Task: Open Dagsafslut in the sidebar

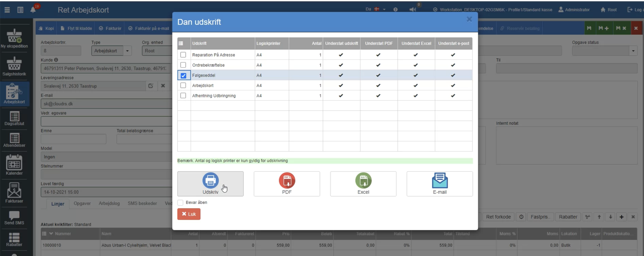Action: (14, 118)
